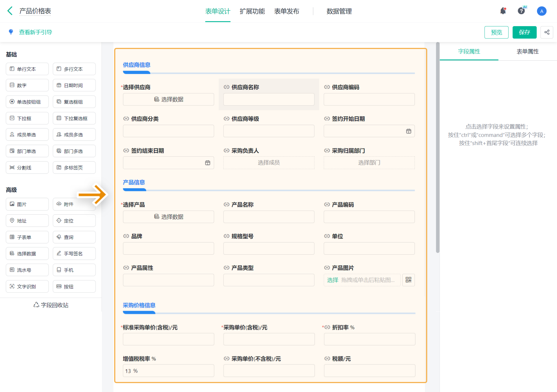Open the notification bell
Image resolution: width=557 pixels, height=392 pixels.
[x=503, y=11]
